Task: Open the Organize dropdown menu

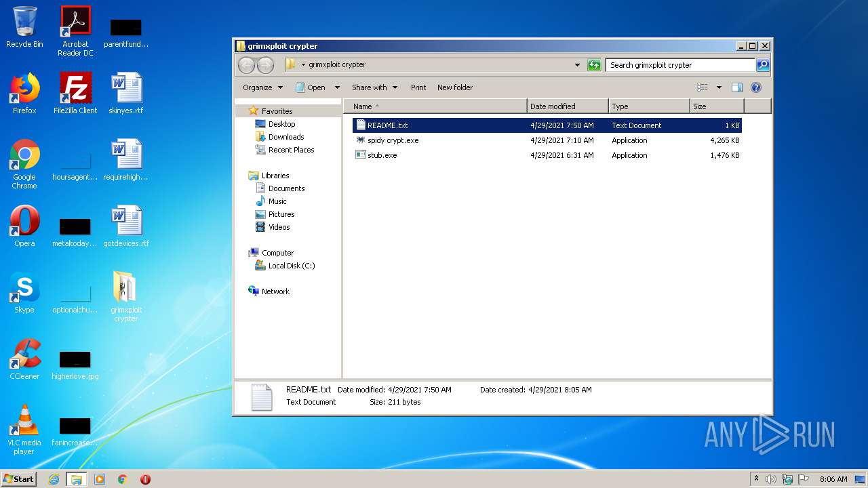Action: click(x=262, y=87)
